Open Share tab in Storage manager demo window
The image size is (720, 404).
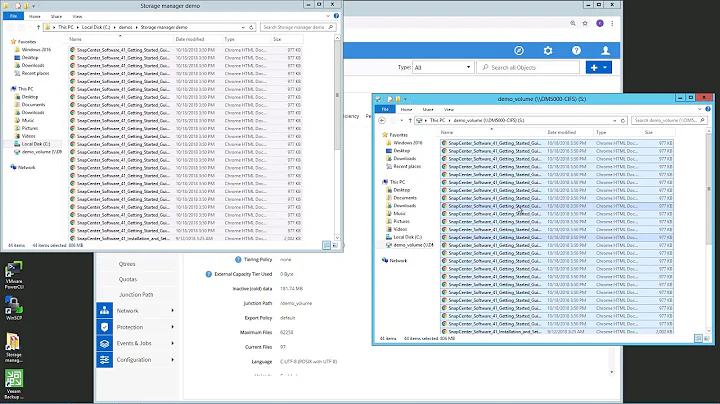[x=56, y=16]
